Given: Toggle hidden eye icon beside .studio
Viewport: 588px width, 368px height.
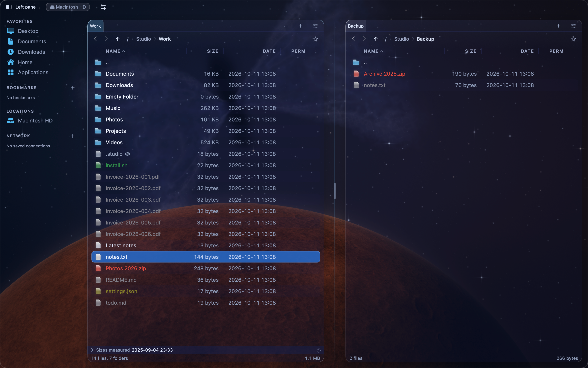Looking at the screenshot, I should click(x=127, y=154).
